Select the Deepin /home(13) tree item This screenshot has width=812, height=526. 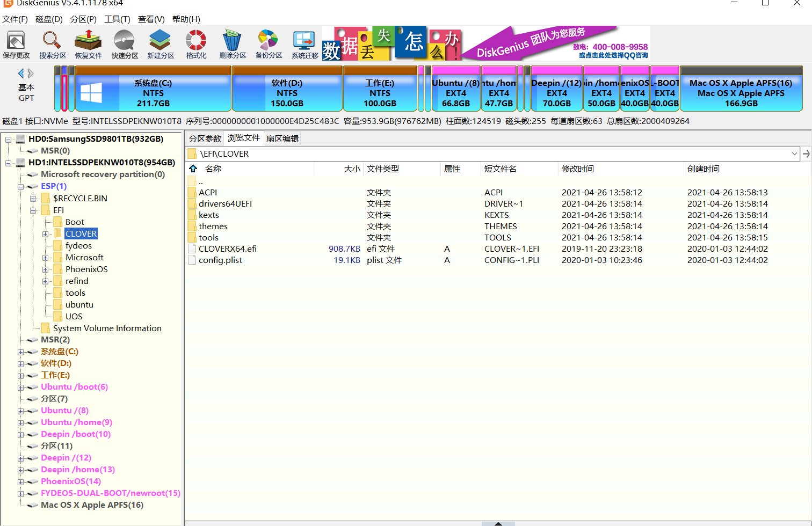(x=78, y=470)
